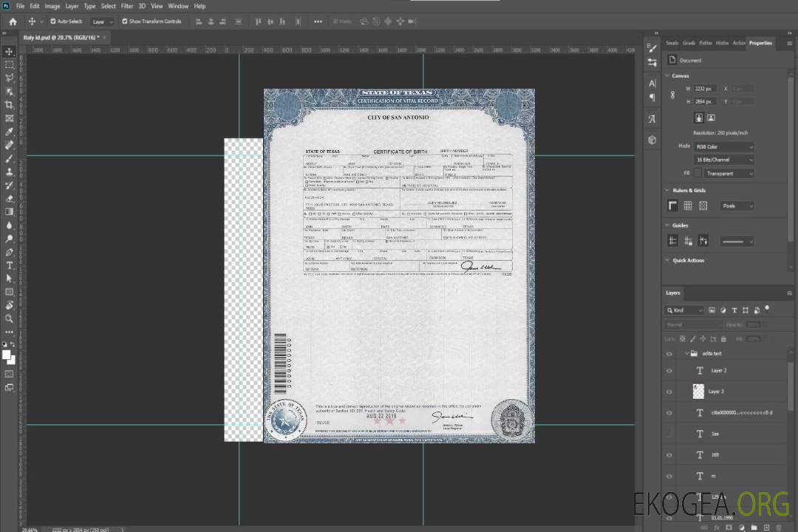Select the Crop tool
This screenshot has height=532, width=798.
pyautogui.click(x=9, y=105)
